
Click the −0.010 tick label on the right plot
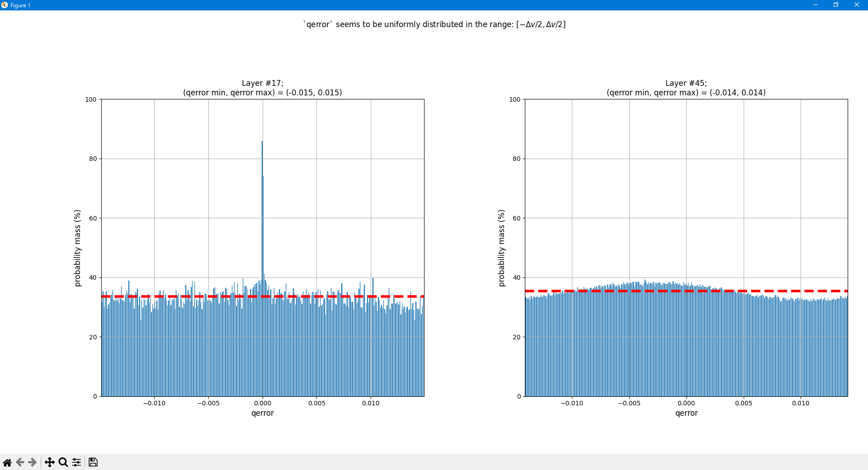[572, 403]
